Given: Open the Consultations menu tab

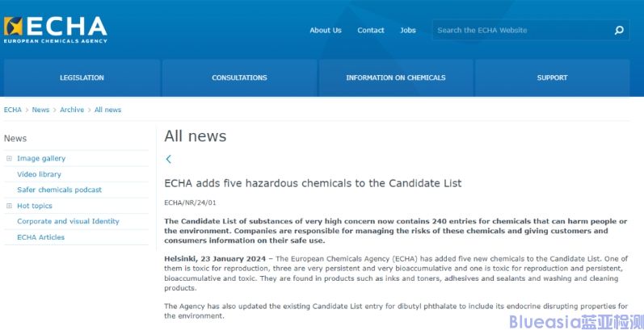Looking at the screenshot, I should [239, 78].
